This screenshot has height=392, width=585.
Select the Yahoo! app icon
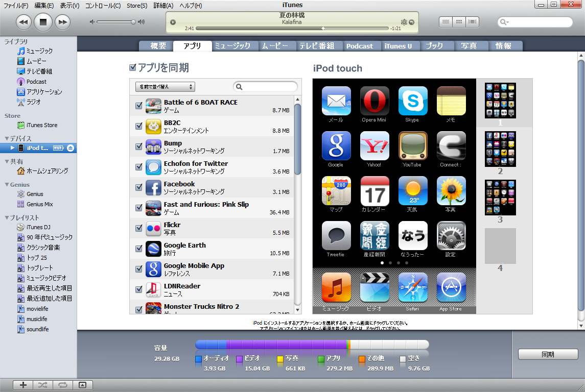click(375, 145)
